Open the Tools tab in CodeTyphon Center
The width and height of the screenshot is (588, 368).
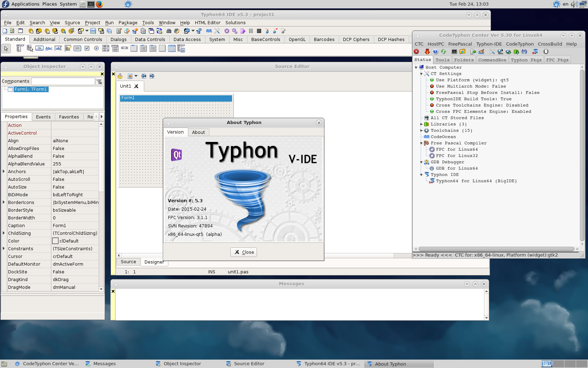point(442,60)
